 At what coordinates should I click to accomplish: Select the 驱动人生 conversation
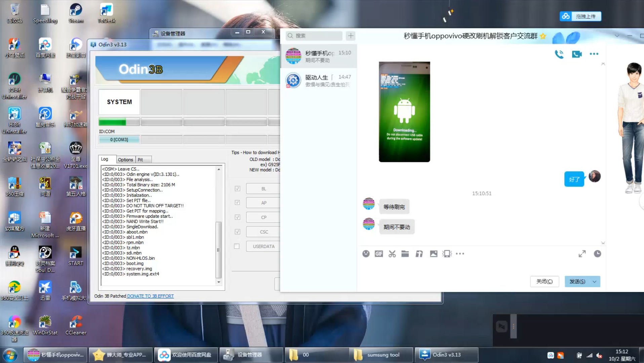point(318,80)
